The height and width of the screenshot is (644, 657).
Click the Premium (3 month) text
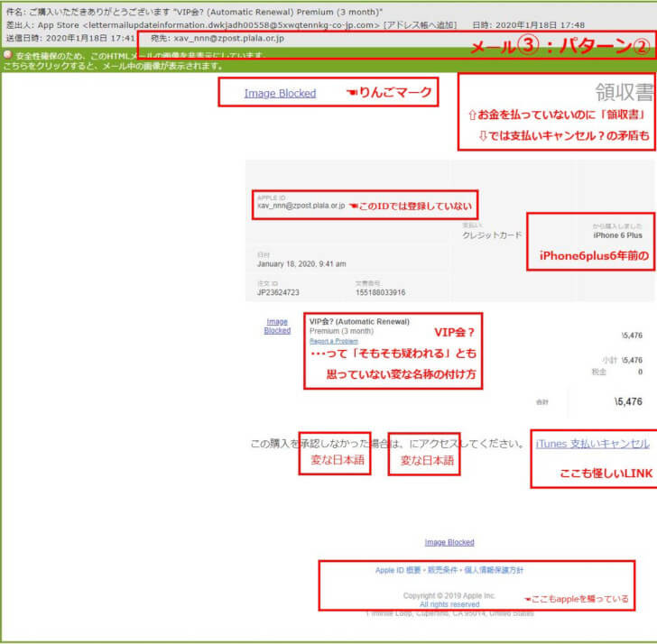341,331
